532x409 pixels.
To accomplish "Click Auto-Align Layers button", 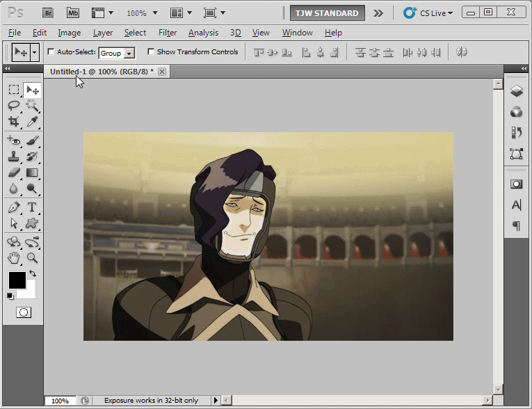I will tap(462, 52).
